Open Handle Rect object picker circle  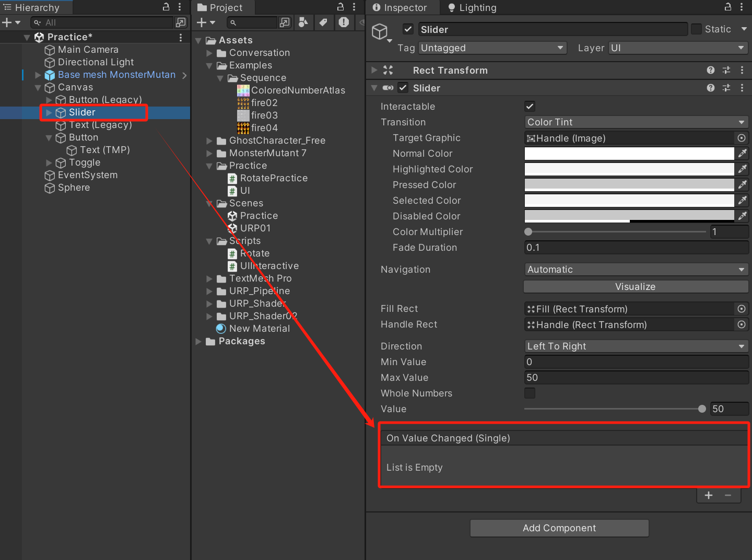click(x=742, y=324)
